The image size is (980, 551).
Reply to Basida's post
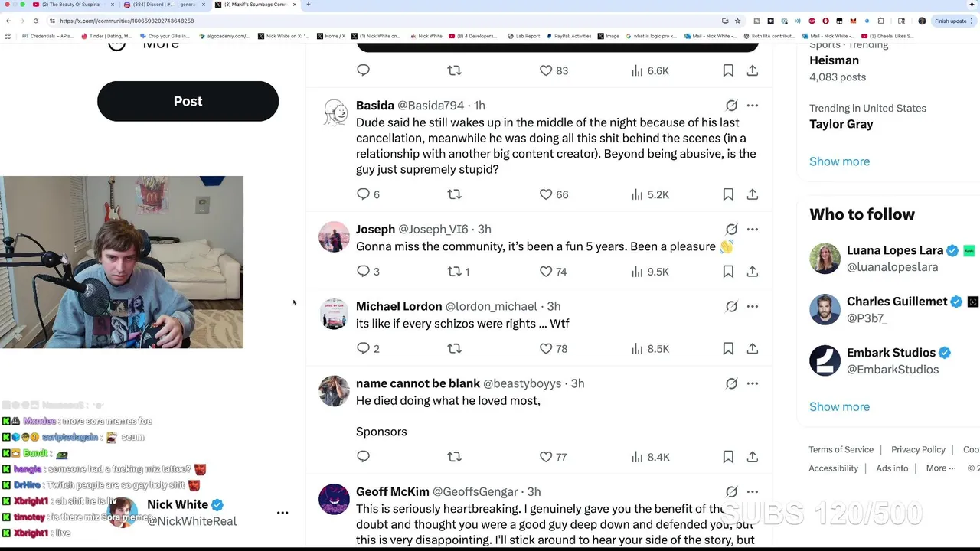pos(364,194)
